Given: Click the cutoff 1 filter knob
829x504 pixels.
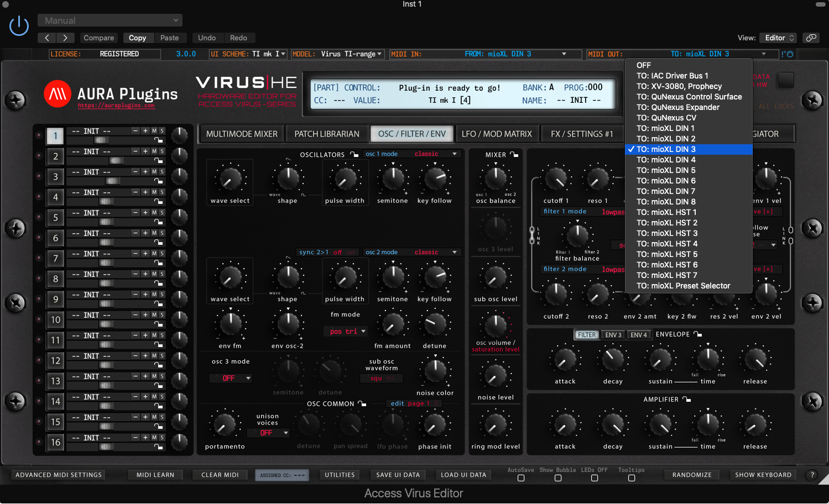Looking at the screenshot, I should [x=556, y=179].
